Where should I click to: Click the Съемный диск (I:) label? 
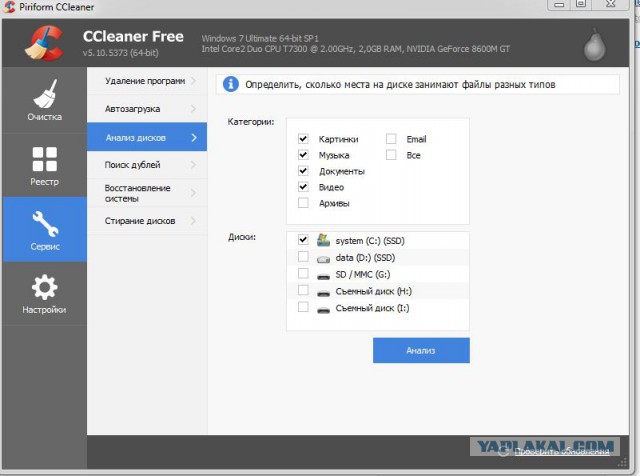pos(372,308)
